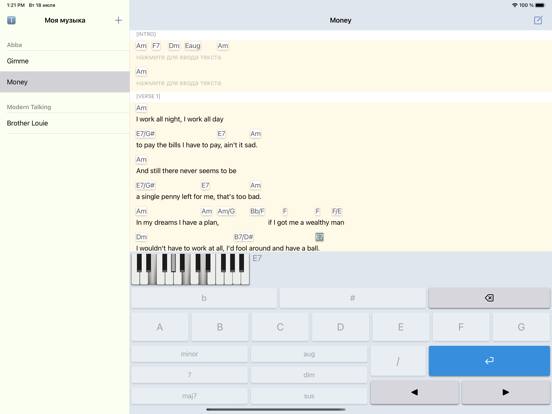Select the Eaug chord in intro
552x414 pixels.
(x=193, y=46)
